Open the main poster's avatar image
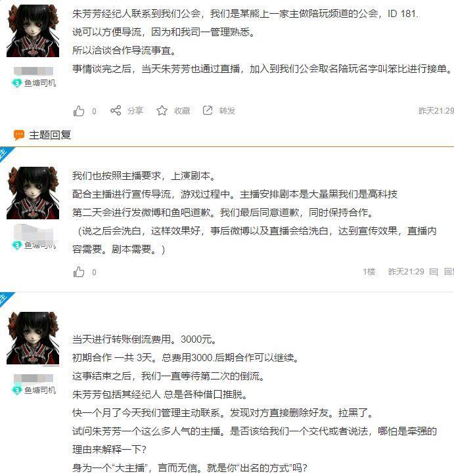Image resolution: width=454 pixels, height=476 pixels. 33,31
